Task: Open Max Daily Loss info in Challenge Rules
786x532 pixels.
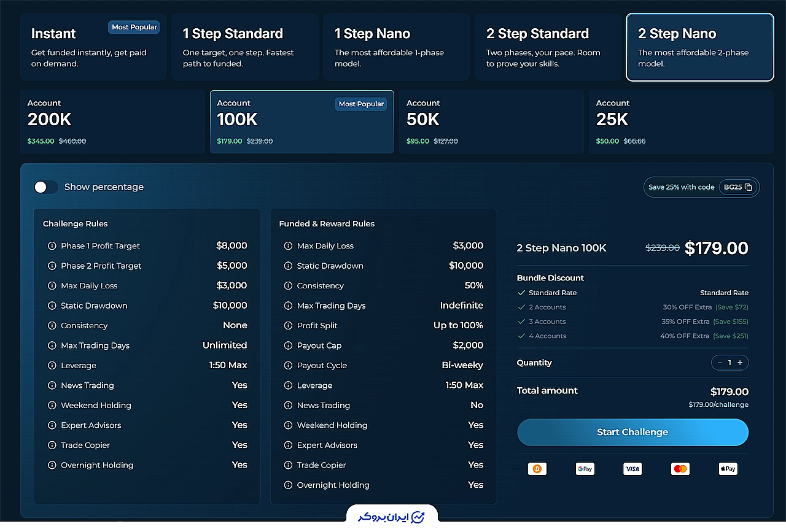Action: coord(52,286)
